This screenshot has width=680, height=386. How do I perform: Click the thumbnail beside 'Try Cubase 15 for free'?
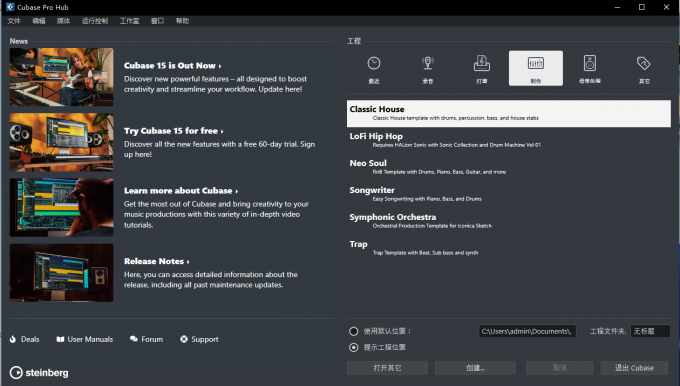coord(62,142)
